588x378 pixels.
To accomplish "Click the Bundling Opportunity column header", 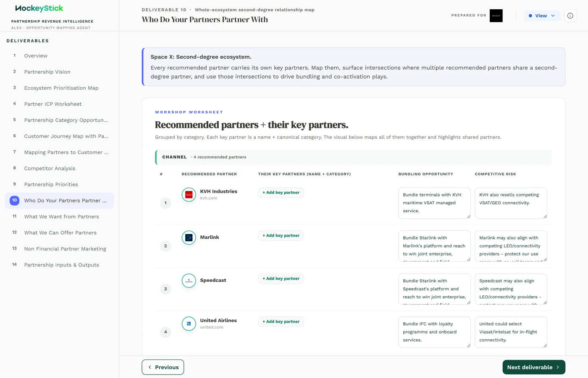I will [425, 174].
